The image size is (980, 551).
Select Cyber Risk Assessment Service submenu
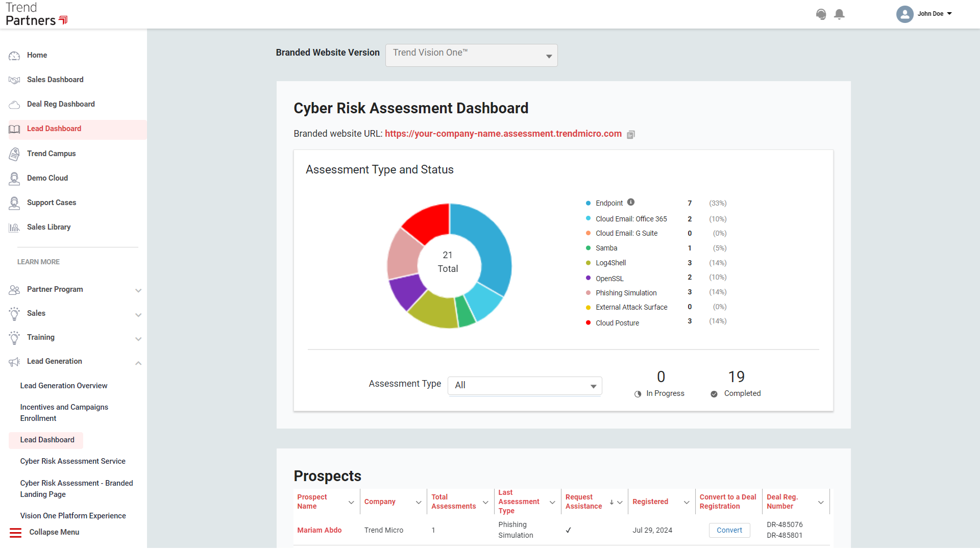(72, 461)
